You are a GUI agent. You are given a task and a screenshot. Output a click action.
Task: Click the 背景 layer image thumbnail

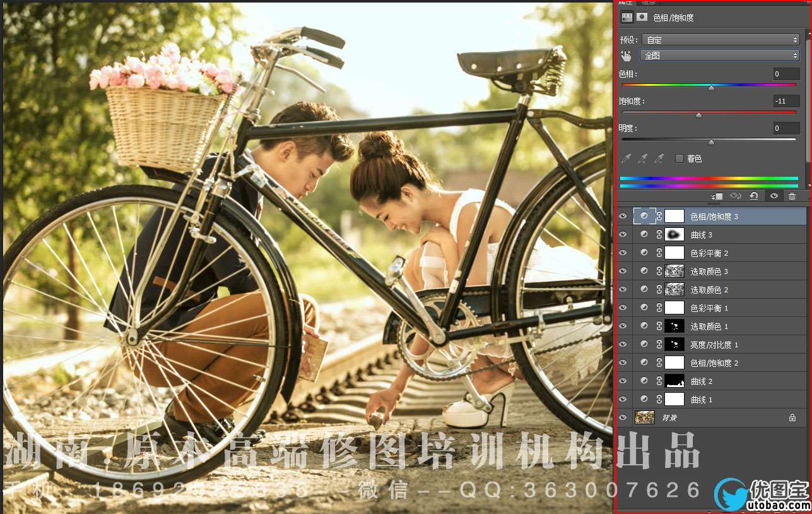coord(644,417)
